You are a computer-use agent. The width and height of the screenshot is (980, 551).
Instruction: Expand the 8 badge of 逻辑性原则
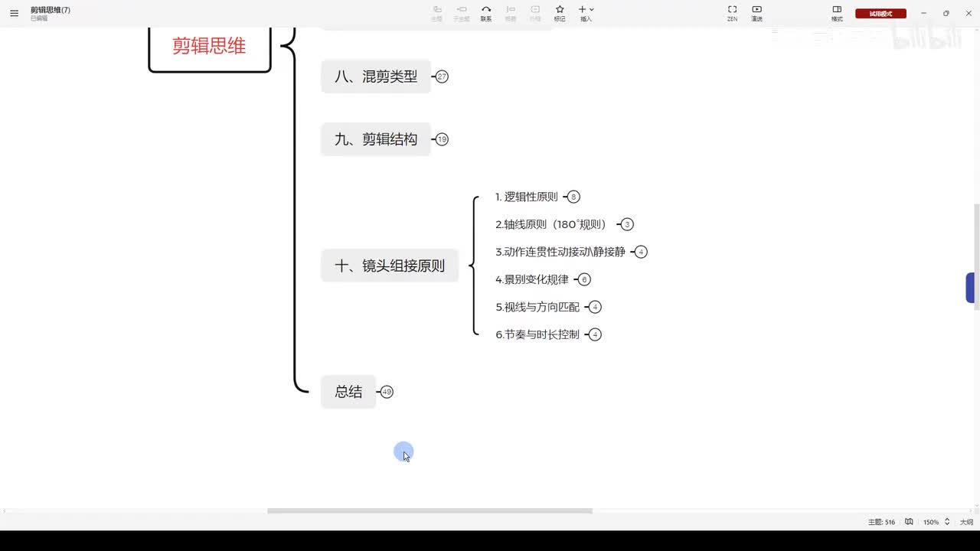pyautogui.click(x=573, y=197)
